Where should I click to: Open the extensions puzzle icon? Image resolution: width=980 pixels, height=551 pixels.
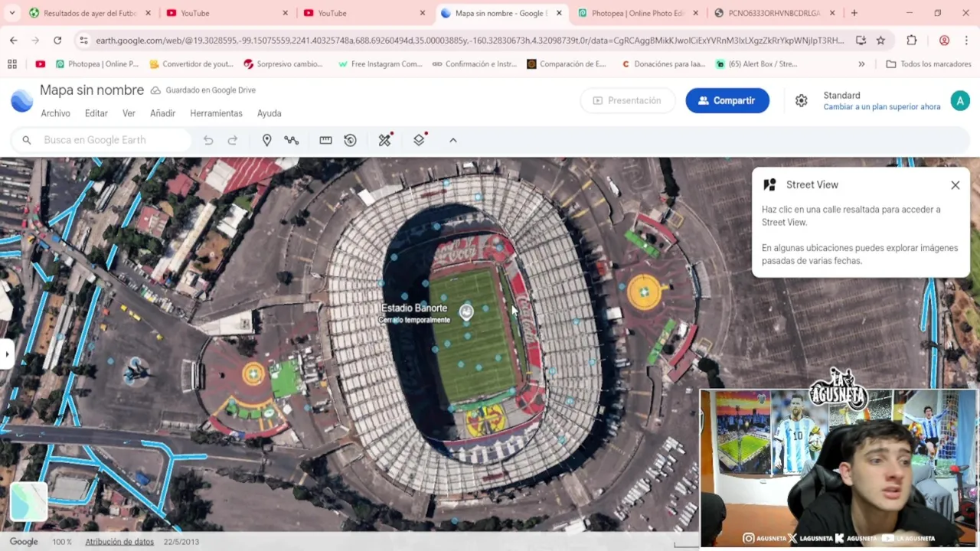[912, 41]
